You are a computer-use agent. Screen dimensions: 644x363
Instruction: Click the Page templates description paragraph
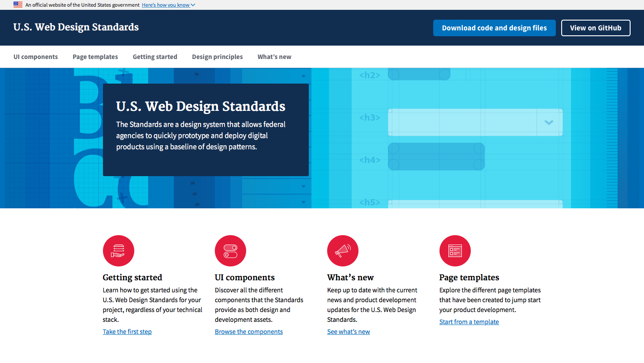[x=490, y=300]
